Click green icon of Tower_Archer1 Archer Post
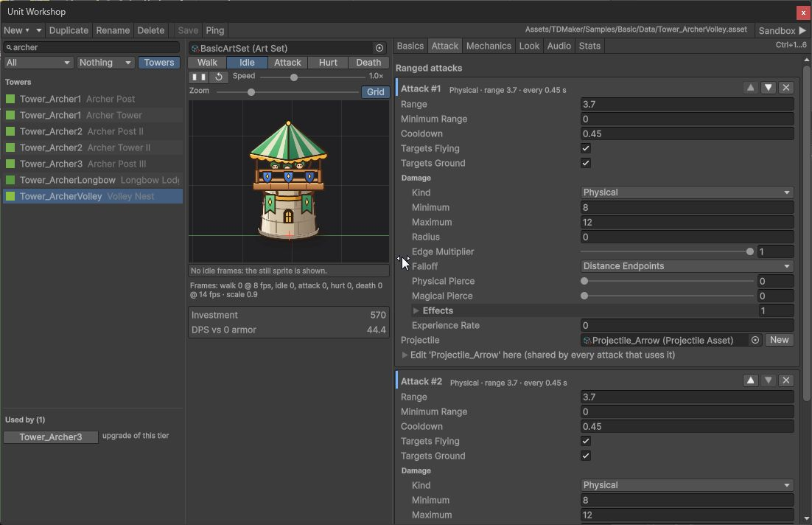Screen dimensions: 812x525 click(10, 99)
